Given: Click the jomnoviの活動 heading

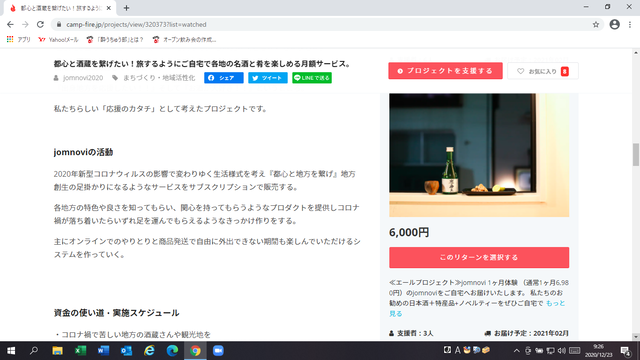Looking at the screenshot, I should [x=83, y=152].
